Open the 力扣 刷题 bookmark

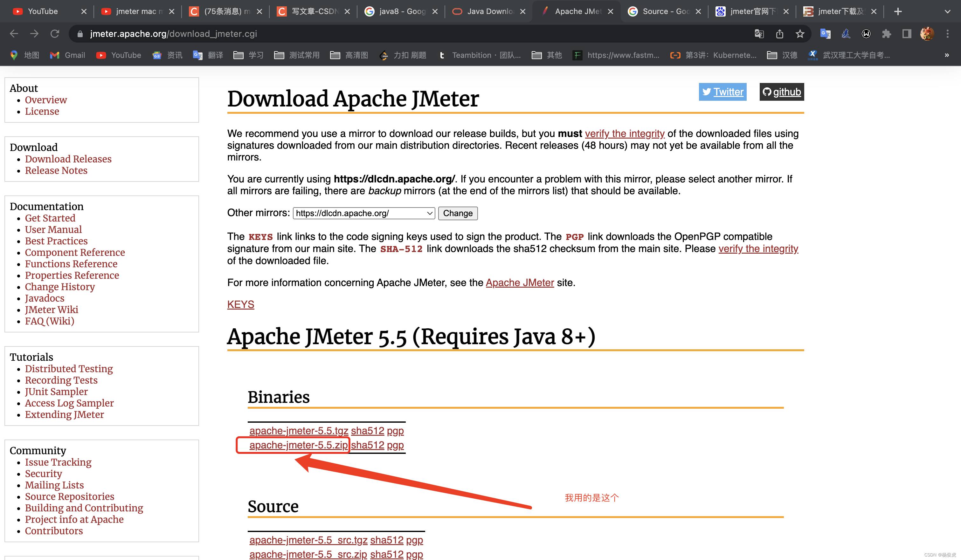pyautogui.click(x=403, y=55)
